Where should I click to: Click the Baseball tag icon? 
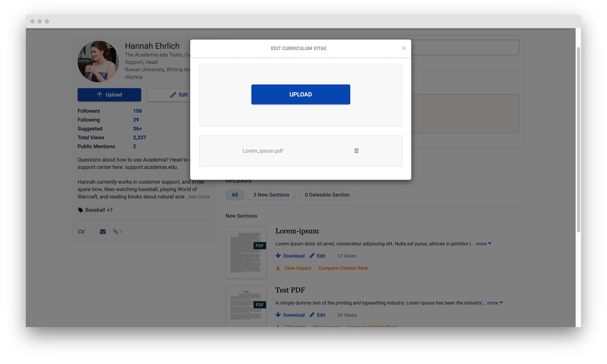coord(80,210)
